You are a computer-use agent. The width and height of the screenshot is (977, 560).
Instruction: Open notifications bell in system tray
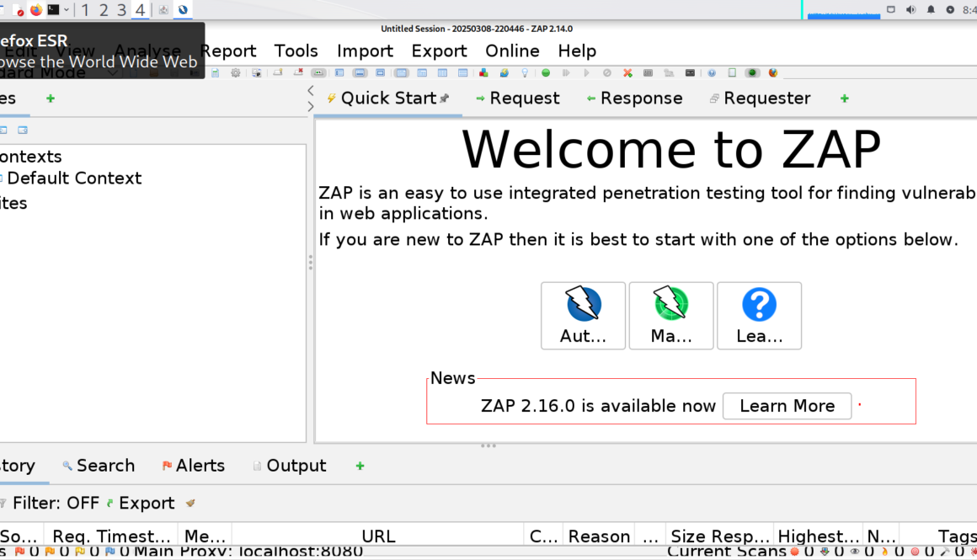coord(931,9)
